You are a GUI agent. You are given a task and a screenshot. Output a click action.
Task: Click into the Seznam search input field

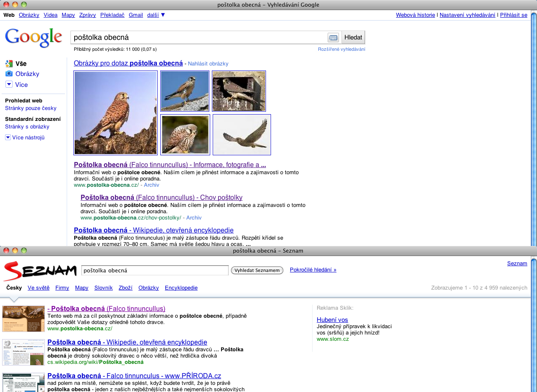155,270
